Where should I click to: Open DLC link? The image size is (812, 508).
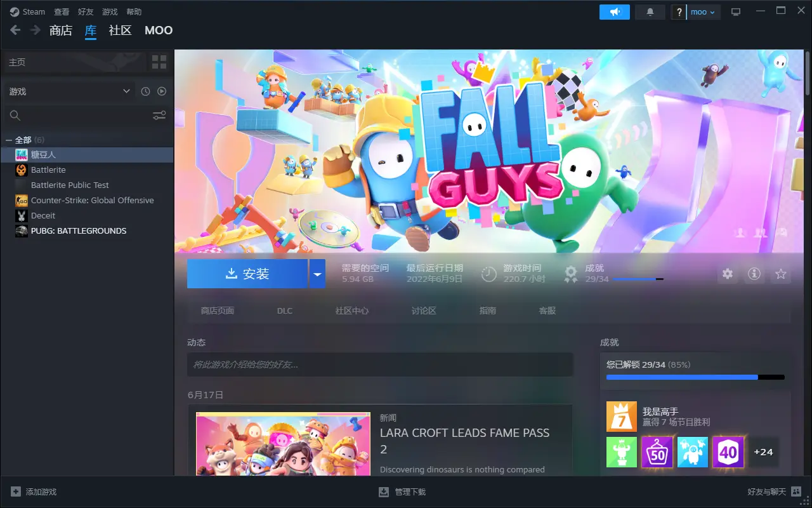pyautogui.click(x=285, y=311)
